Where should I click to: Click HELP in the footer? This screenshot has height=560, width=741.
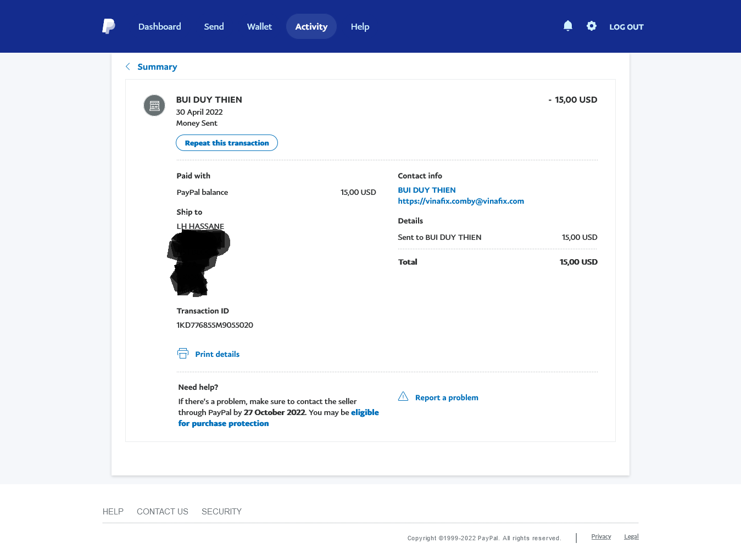[113, 511]
